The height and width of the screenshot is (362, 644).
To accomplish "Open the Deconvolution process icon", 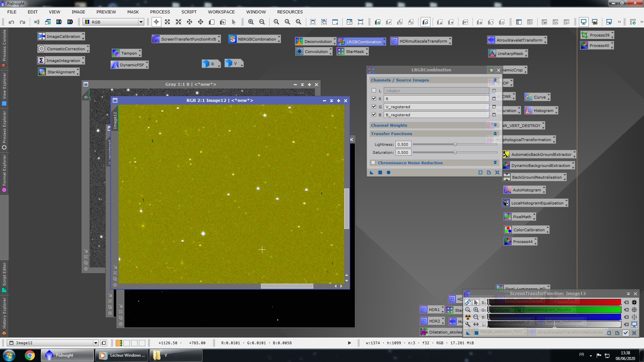I will 315,42.
